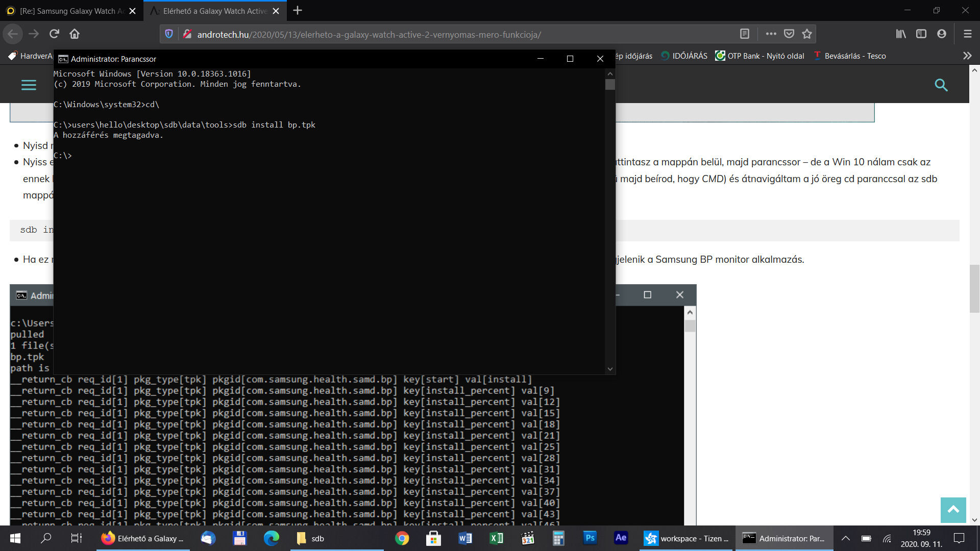This screenshot has height=551, width=980.
Task: Switch to the [Re:] Samsung Galaxy Watch tab
Action: pyautogui.click(x=71, y=11)
